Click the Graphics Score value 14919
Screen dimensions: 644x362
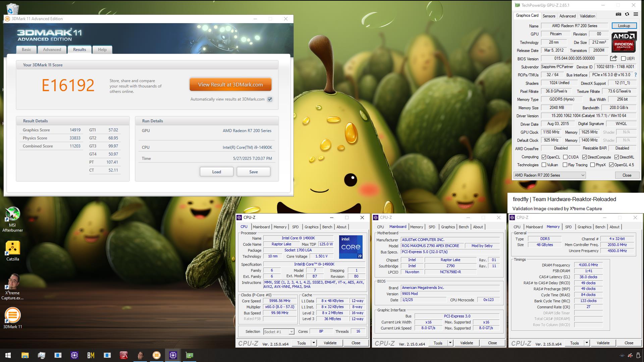pos(75,130)
